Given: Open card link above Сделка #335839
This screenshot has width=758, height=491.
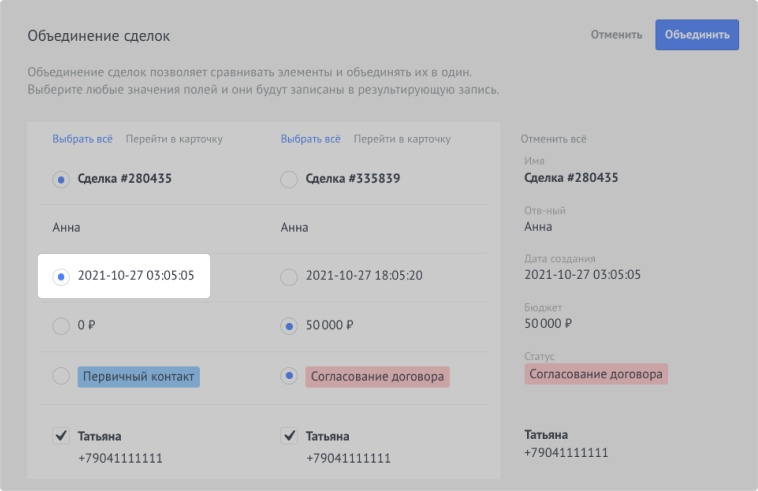Looking at the screenshot, I should pyautogui.click(x=402, y=140).
